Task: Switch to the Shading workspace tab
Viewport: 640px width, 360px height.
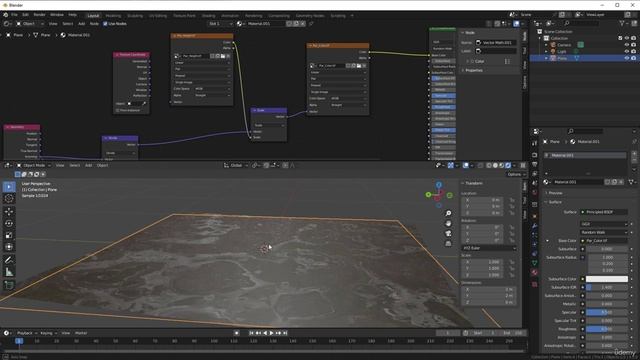Action: [x=209, y=16]
